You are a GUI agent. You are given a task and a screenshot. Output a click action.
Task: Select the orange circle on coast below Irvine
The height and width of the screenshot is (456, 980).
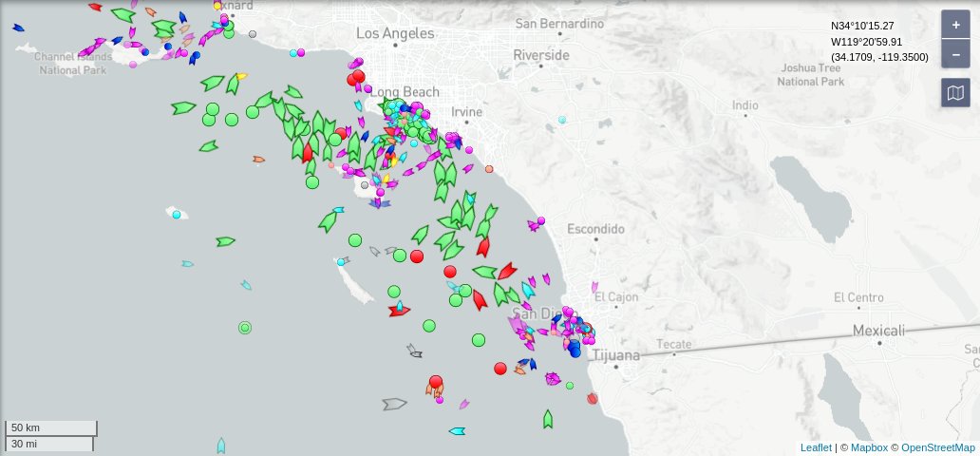pyautogui.click(x=489, y=169)
